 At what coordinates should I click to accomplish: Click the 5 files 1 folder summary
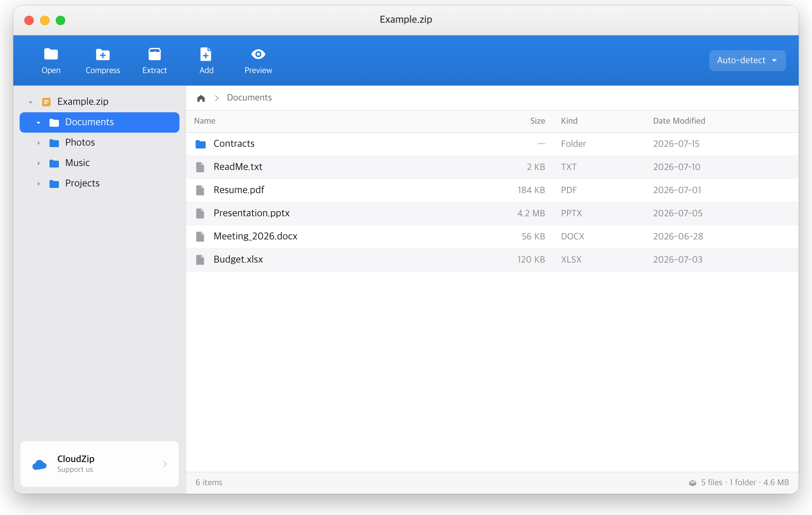pyautogui.click(x=745, y=482)
